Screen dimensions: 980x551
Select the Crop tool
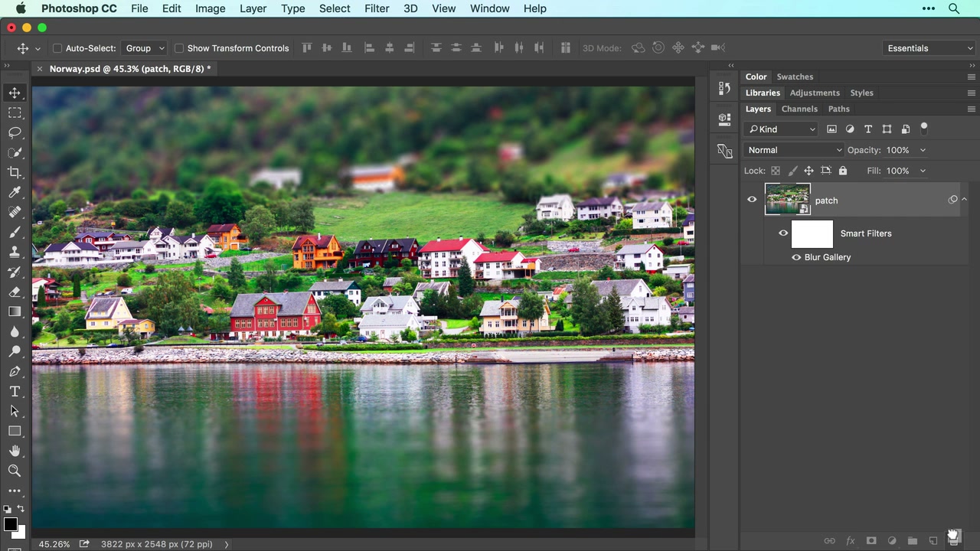15,172
